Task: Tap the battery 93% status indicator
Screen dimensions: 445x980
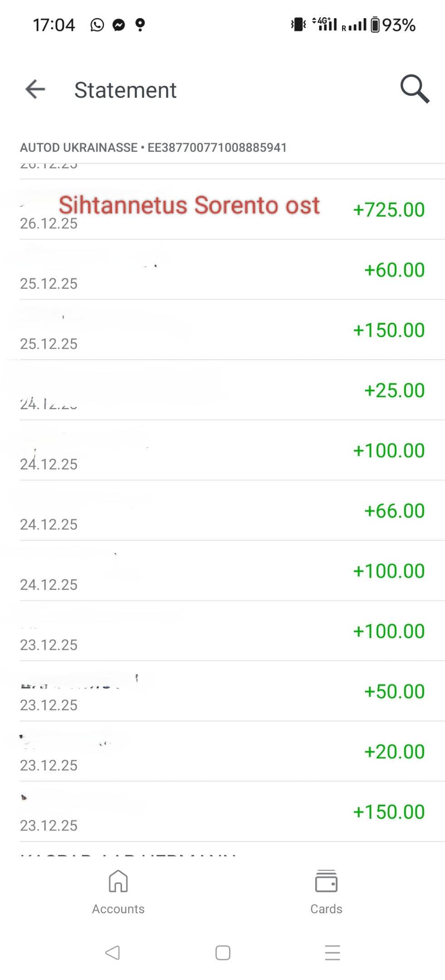Action: pyautogui.click(x=393, y=25)
